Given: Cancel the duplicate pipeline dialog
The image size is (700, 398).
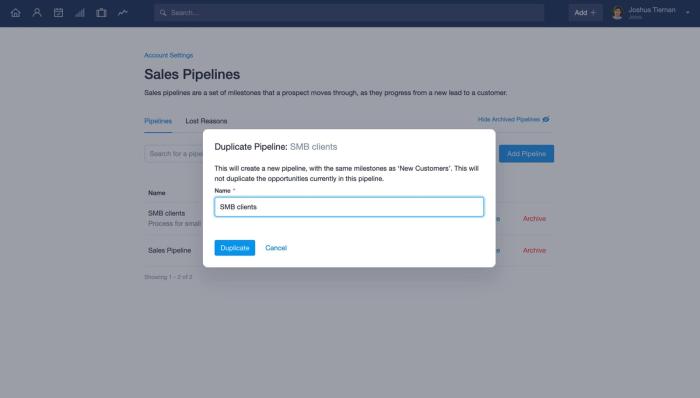Looking at the screenshot, I should point(276,248).
